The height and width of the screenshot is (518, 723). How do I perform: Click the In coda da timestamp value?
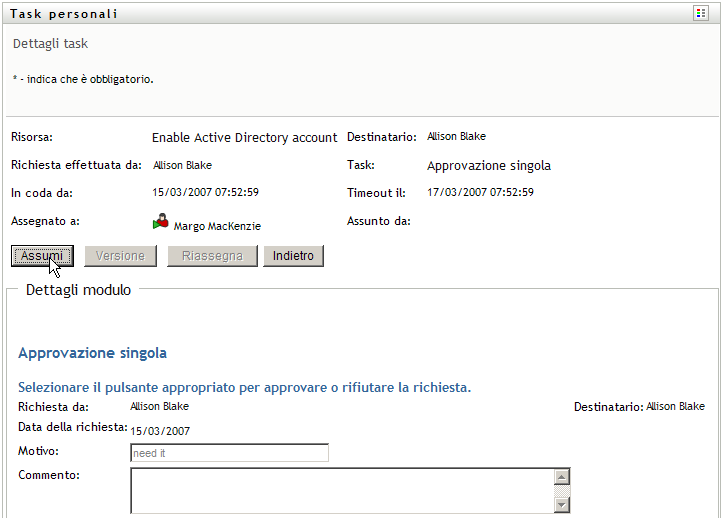click(206, 192)
